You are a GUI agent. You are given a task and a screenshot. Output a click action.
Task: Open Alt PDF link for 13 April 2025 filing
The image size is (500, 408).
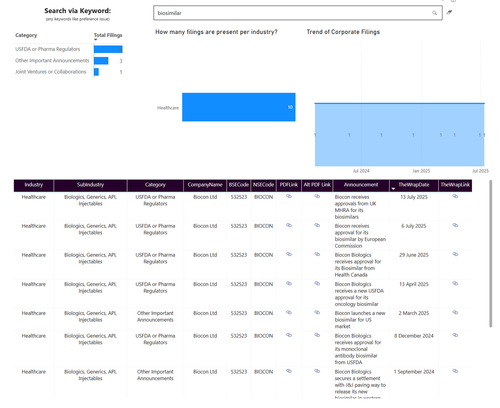tap(317, 284)
